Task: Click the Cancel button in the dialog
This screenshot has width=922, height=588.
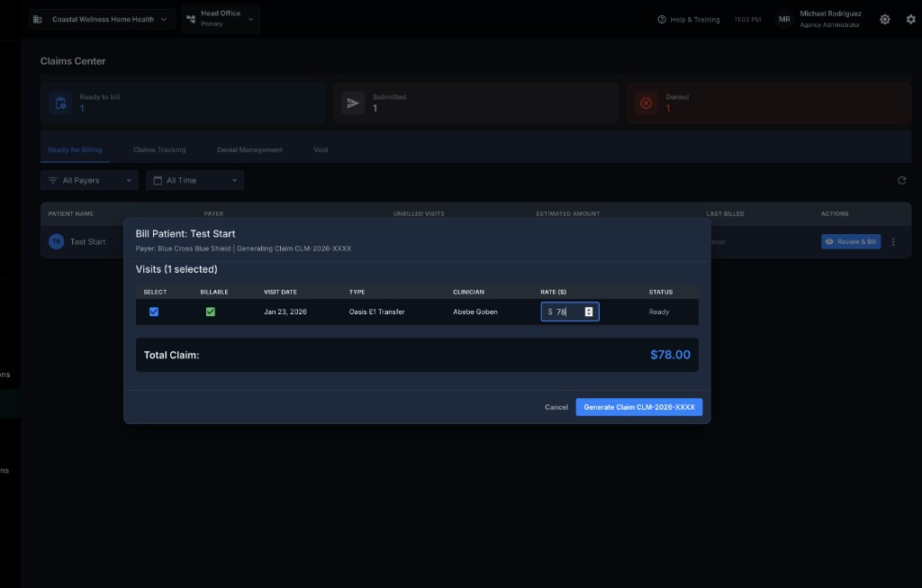Action: click(x=556, y=407)
